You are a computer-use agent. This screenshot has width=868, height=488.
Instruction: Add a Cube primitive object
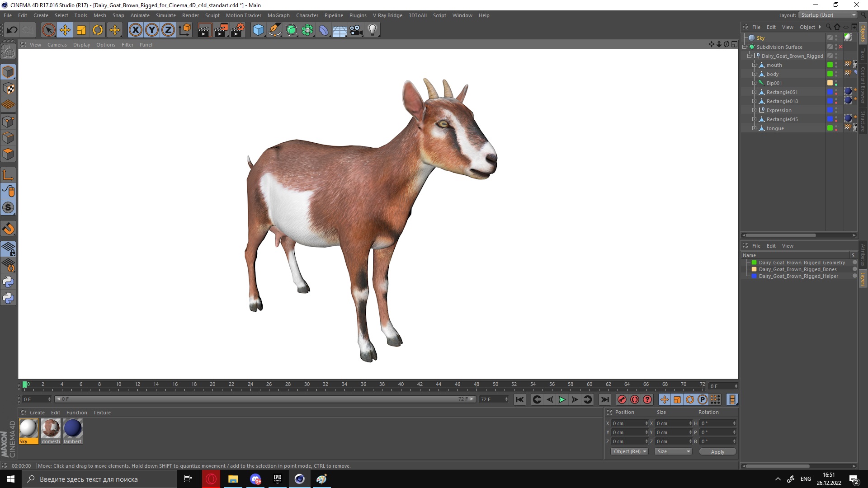pyautogui.click(x=258, y=30)
